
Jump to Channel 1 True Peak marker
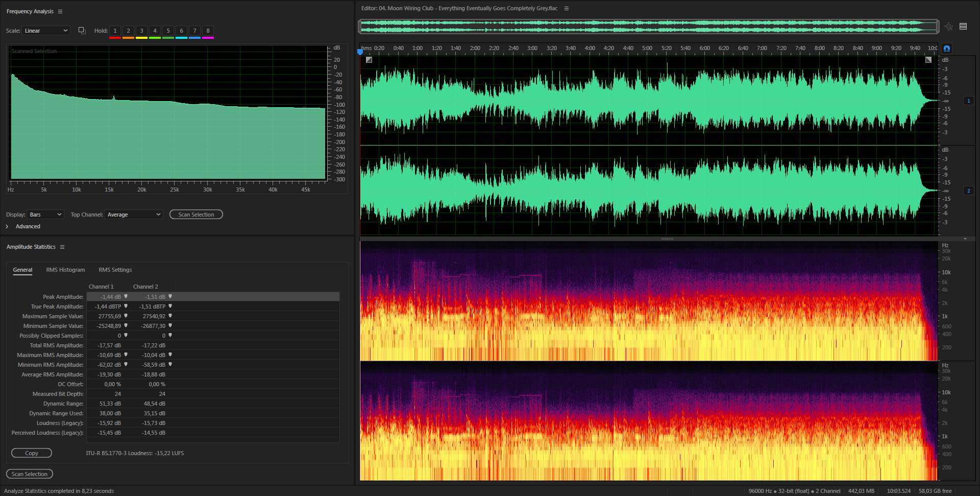pyautogui.click(x=126, y=306)
